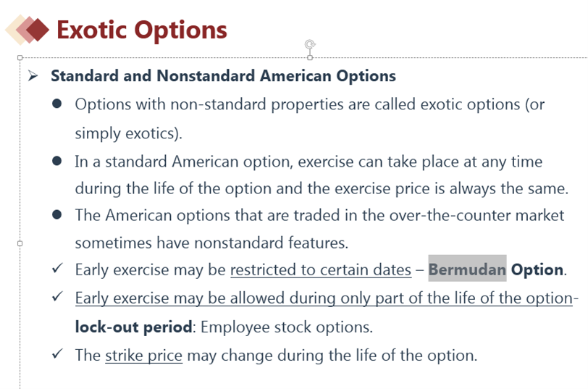Click the top-left corner handle of the text box

20,57
